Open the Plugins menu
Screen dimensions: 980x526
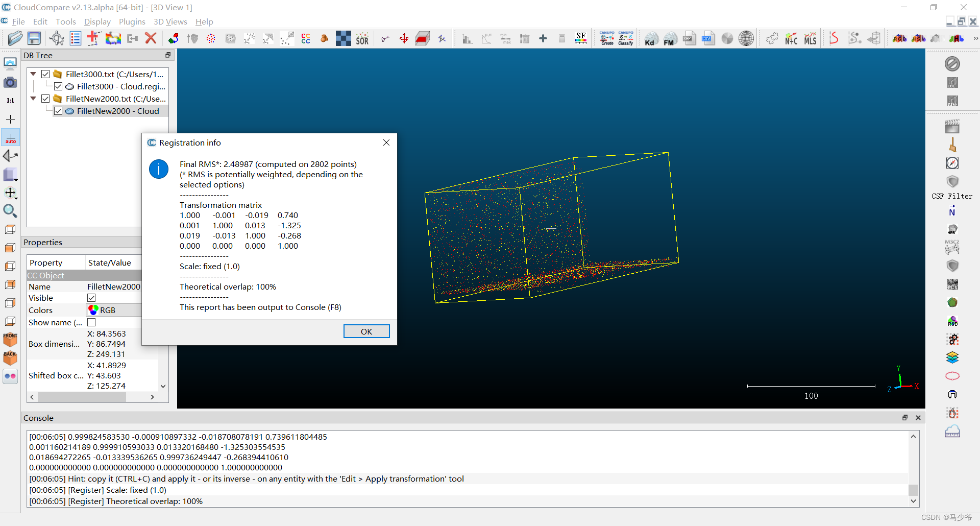132,21
